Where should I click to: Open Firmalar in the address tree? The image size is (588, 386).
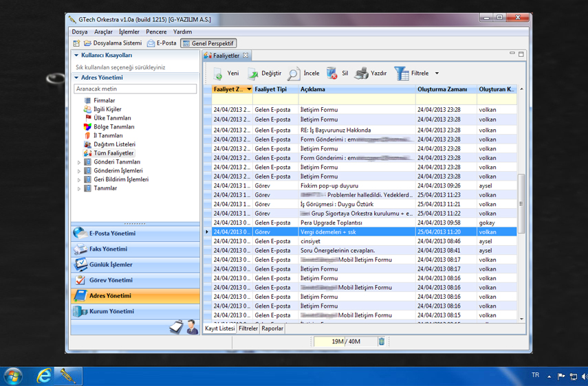point(104,100)
